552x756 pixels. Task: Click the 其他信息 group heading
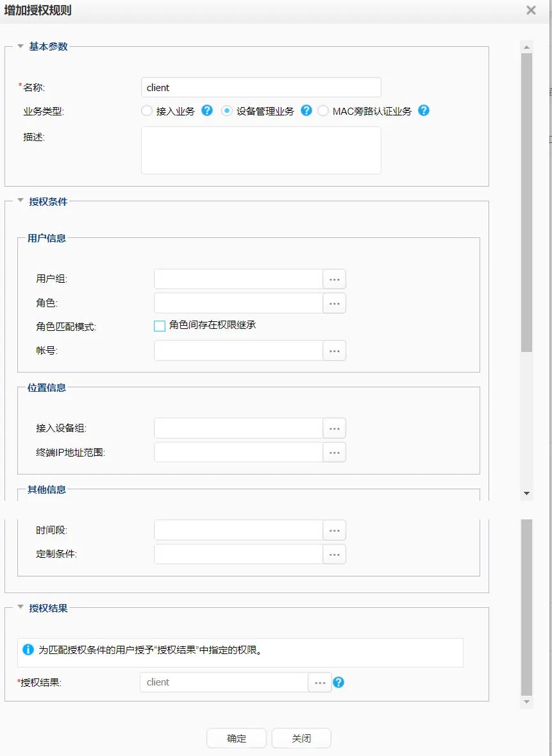47,490
